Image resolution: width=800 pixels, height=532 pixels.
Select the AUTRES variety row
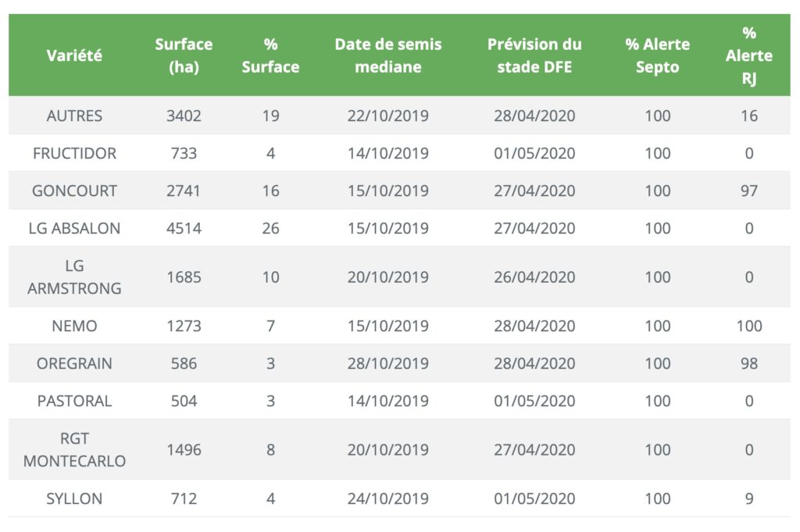[x=399, y=116]
